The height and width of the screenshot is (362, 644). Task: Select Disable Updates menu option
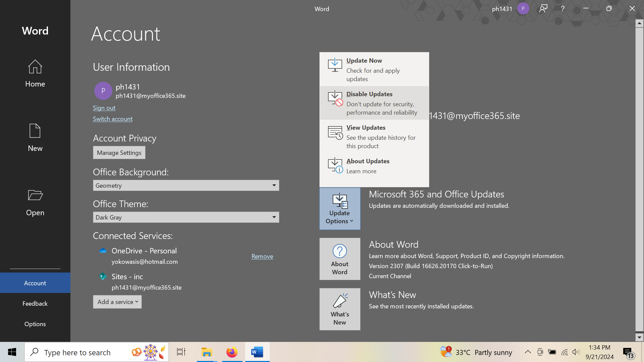click(x=374, y=103)
